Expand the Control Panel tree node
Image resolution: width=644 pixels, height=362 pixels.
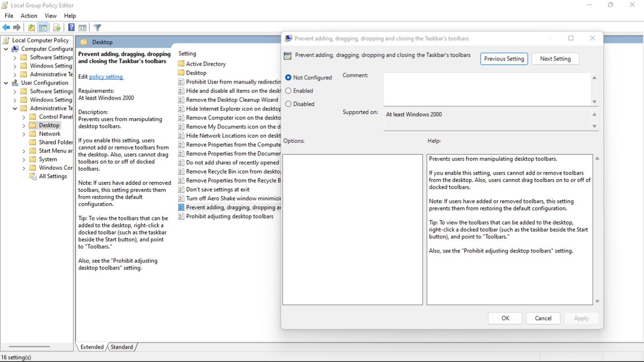pos(24,117)
